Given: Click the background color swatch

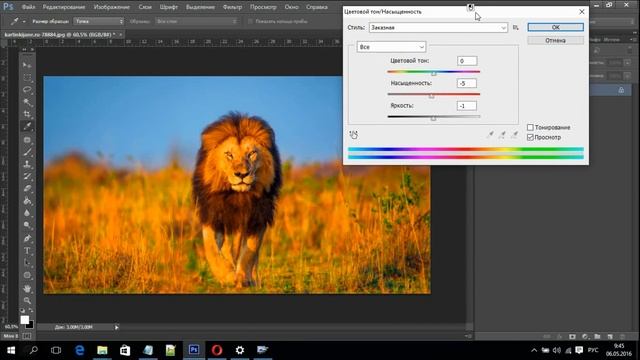Looking at the screenshot, I should [x=30, y=325].
